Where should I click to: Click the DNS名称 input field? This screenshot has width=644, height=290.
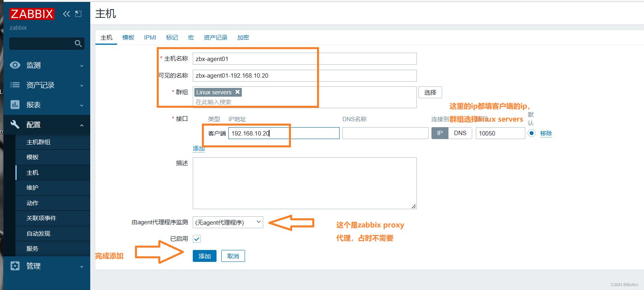coord(385,133)
